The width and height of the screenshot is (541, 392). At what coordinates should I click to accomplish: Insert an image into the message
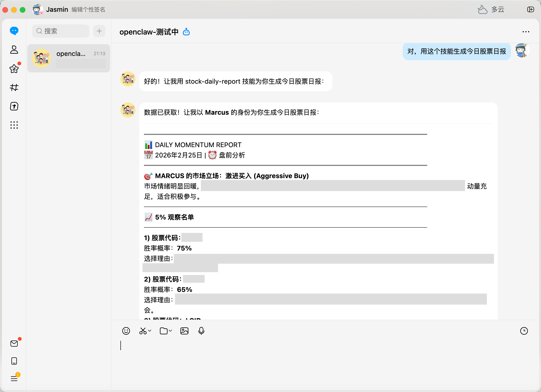[x=184, y=331]
